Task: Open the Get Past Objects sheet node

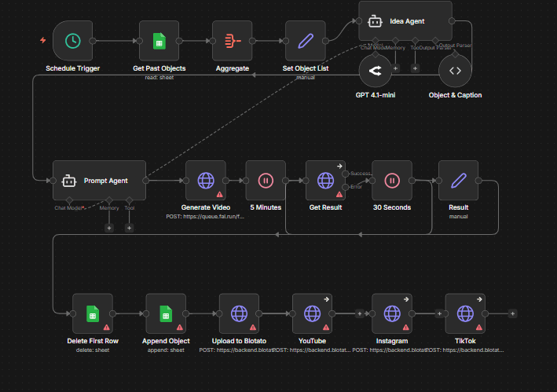Action: click(159, 40)
